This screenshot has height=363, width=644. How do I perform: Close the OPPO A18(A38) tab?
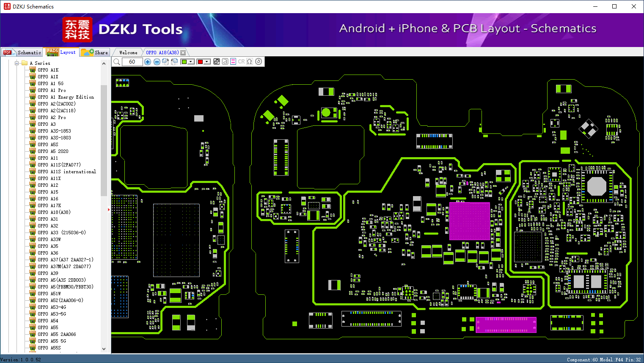tap(183, 53)
